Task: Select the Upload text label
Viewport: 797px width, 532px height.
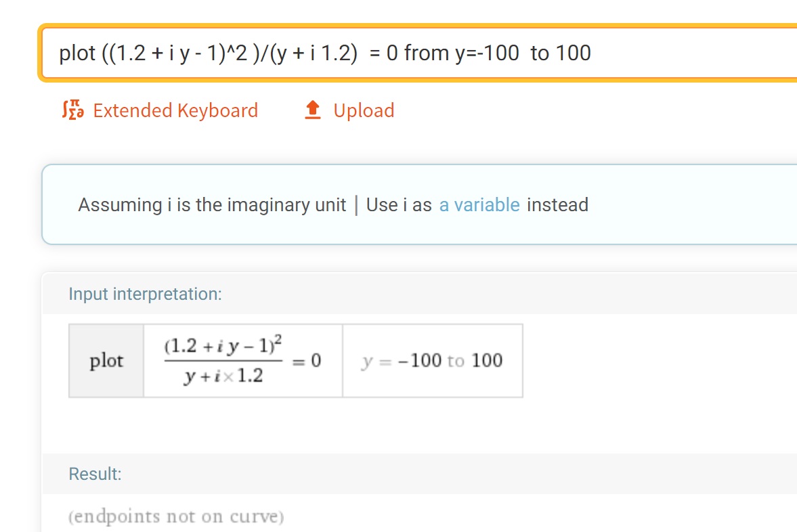Action: pyautogui.click(x=364, y=110)
